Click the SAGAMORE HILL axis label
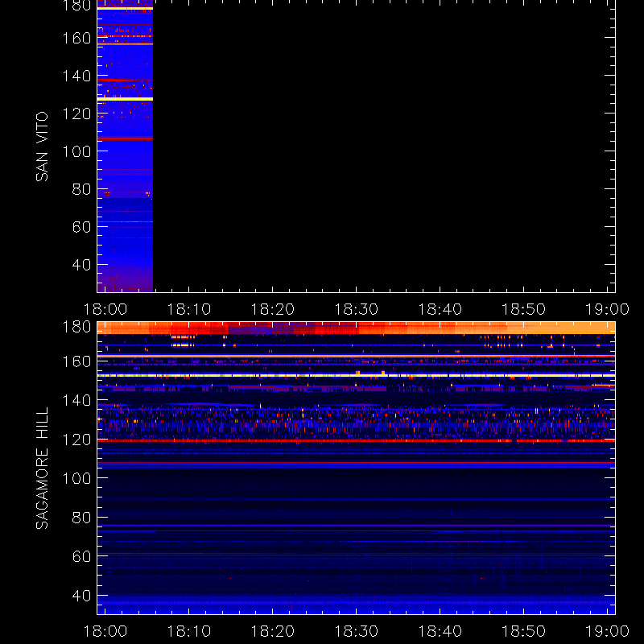Image resolution: width=644 pixels, height=644 pixels. pos(42,468)
